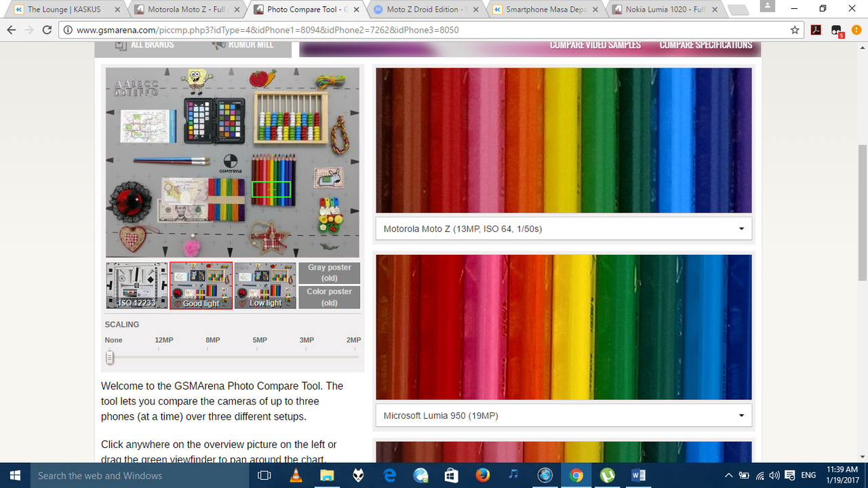Open Chrome menu with orange alert icon
The image size is (868, 488).
856,30
